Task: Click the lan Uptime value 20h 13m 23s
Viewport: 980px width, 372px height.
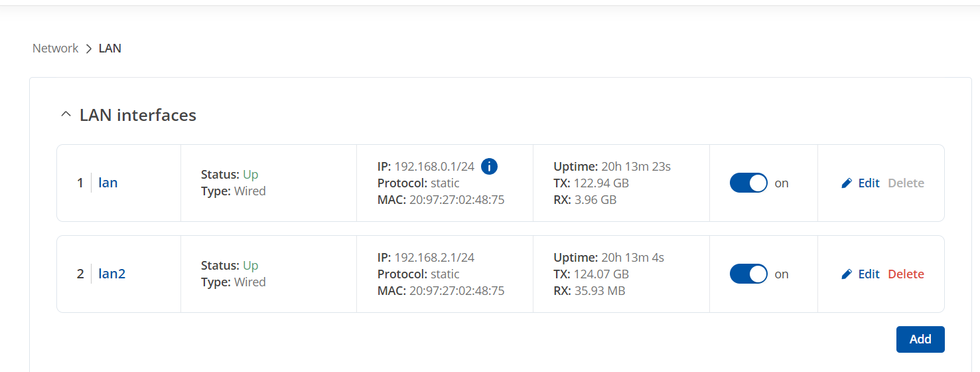Action: click(x=636, y=167)
